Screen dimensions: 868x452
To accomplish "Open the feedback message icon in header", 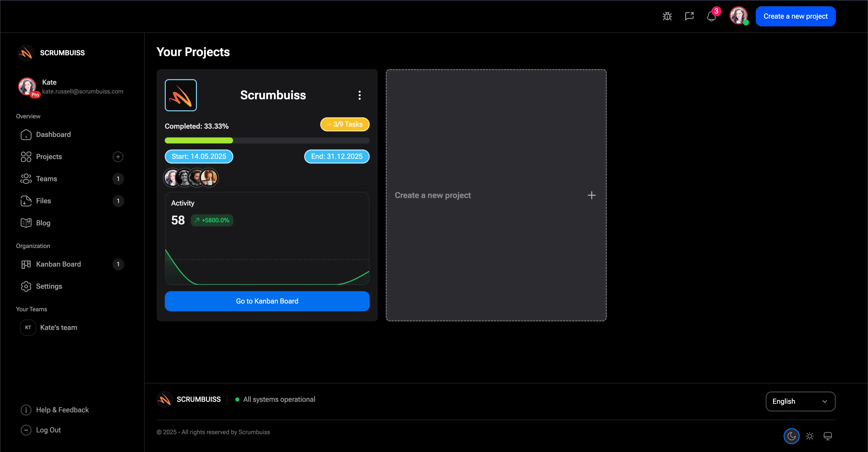I will pyautogui.click(x=689, y=16).
